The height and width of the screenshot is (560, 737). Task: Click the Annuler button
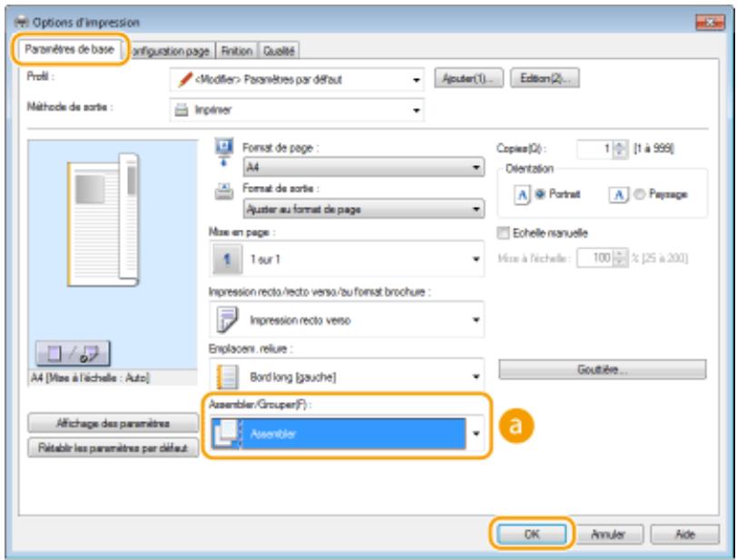pos(608,535)
